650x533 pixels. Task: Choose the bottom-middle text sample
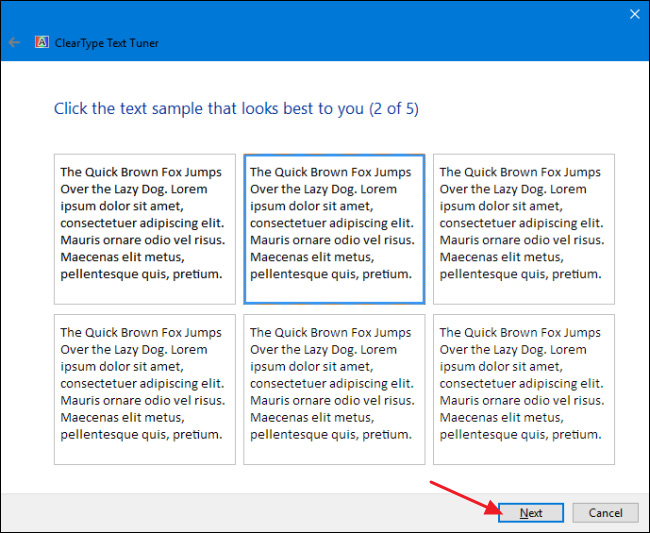334,389
